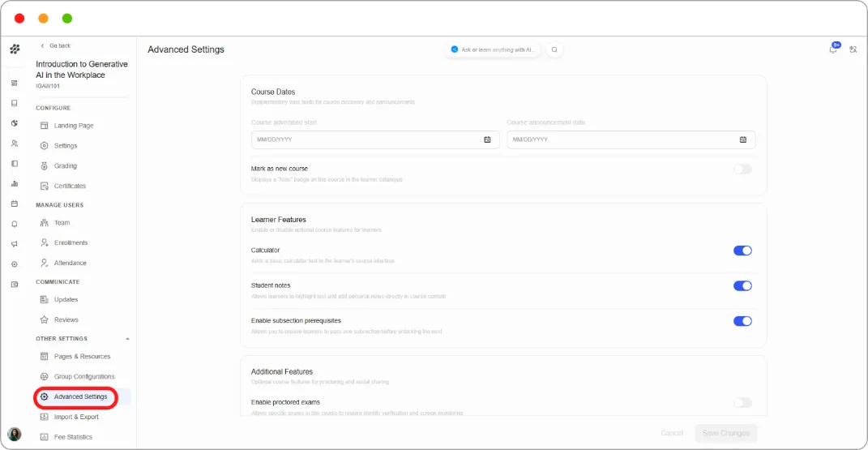The height and width of the screenshot is (450, 868).
Task: Open the bar chart analytics icon in the left rail
Action: (15, 184)
